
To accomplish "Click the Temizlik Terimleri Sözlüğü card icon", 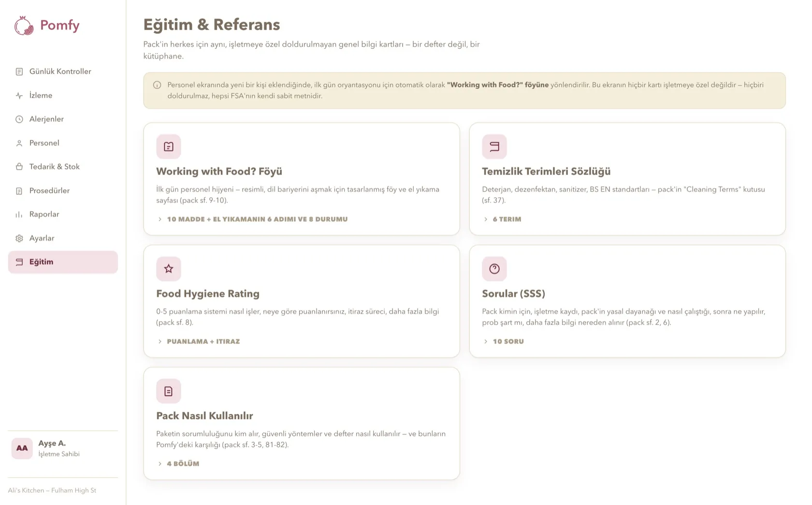I will [x=494, y=146].
